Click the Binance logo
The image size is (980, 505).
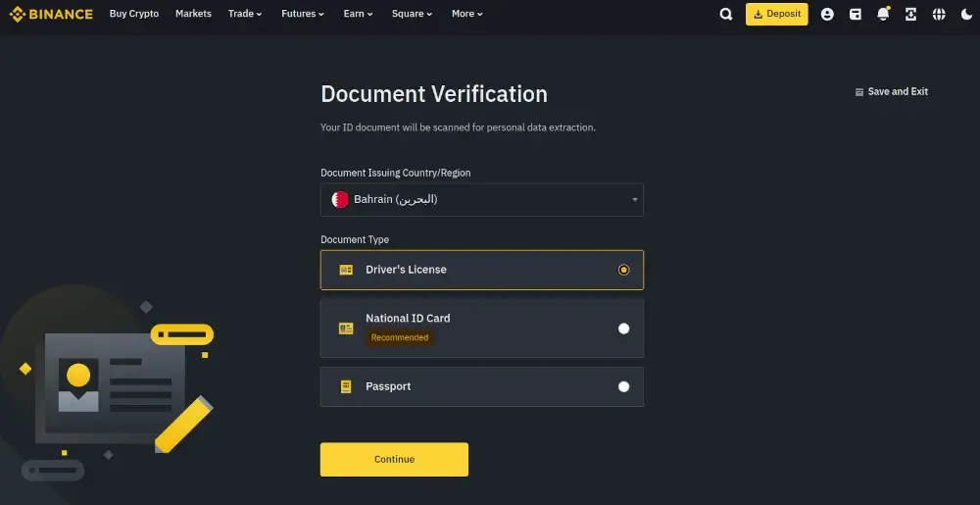pyautogui.click(x=51, y=14)
